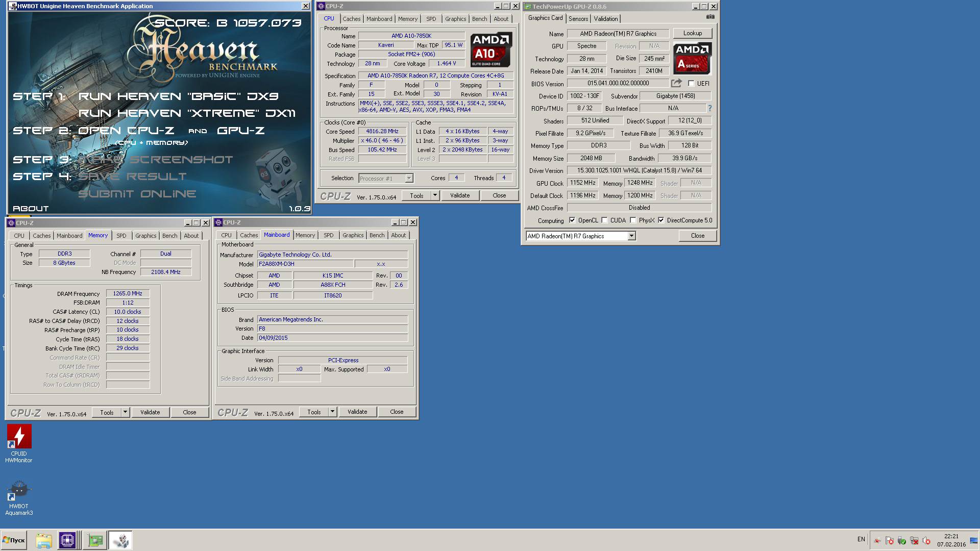Image resolution: width=980 pixels, height=551 pixels.
Task: Open the CPU-Z taskbar icon
Action: [x=67, y=540]
